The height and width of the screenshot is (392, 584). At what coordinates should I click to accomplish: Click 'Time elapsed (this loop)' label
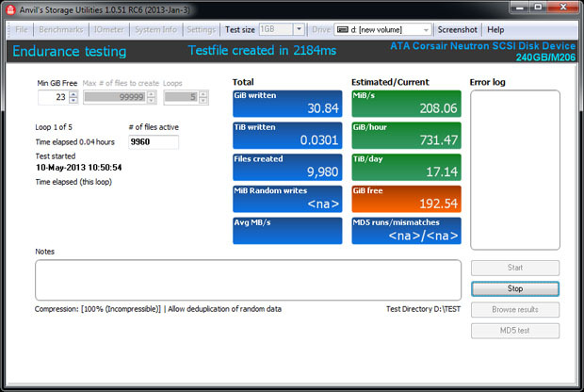(73, 182)
